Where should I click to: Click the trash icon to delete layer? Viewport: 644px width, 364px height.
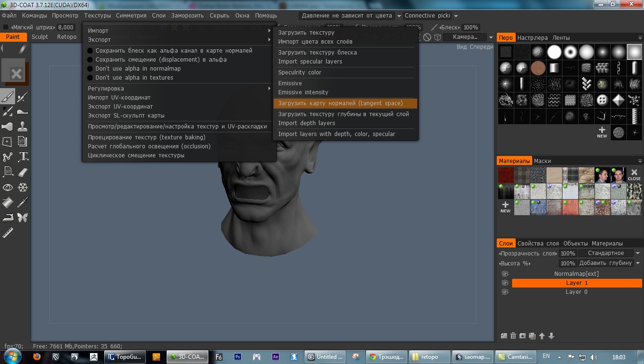coord(513,336)
